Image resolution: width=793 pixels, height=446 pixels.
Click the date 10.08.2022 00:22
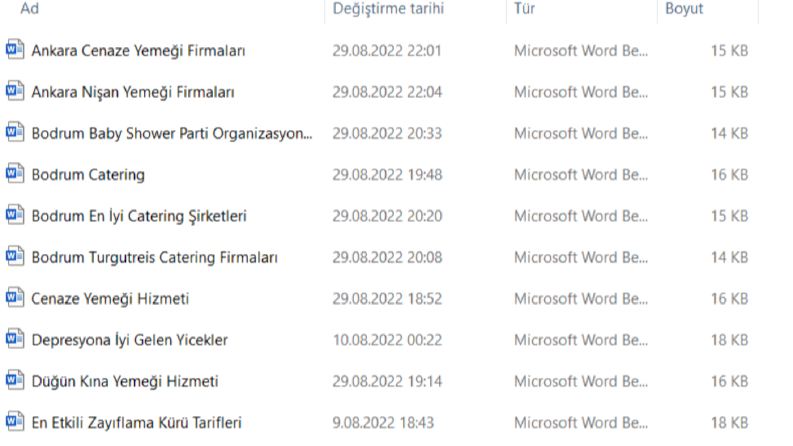(x=387, y=340)
